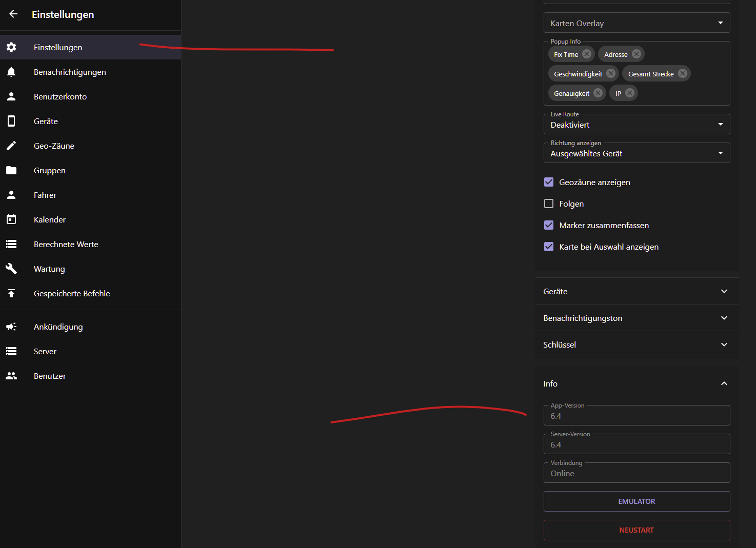This screenshot has width=756, height=548.
Task: Click the NEUSTART button
Action: pos(636,530)
